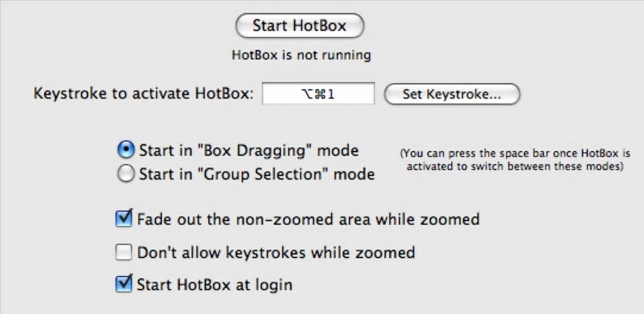The height and width of the screenshot is (314, 644).
Task: Click the Start HotBox button
Action: pyautogui.click(x=299, y=26)
